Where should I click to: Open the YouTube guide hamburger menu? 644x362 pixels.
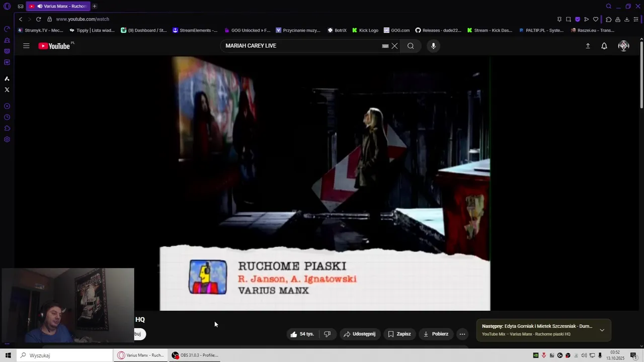coord(26,46)
